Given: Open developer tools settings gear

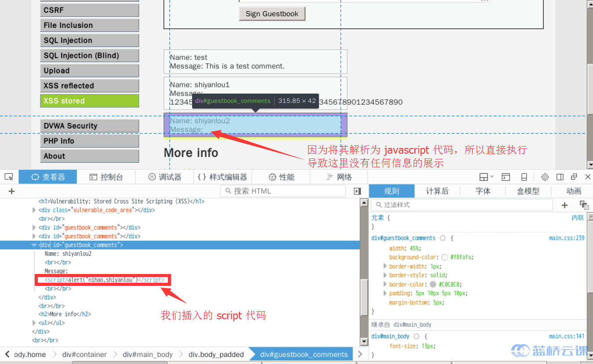Looking at the screenshot, I should (x=545, y=177).
